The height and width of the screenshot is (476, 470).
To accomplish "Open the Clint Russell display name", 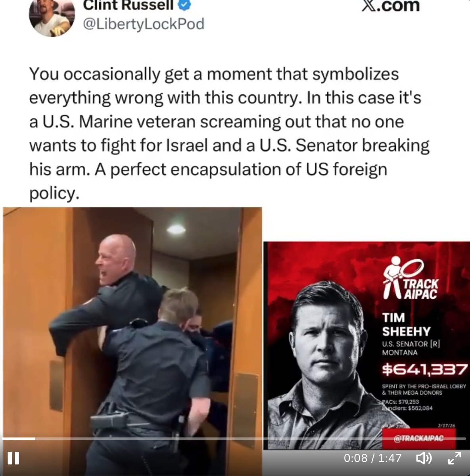I will tap(129, 5).
